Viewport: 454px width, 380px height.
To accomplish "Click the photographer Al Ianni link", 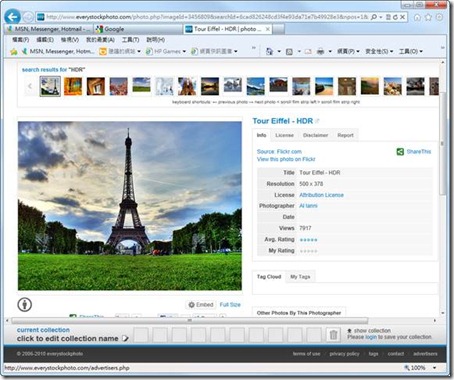I will [x=308, y=206].
